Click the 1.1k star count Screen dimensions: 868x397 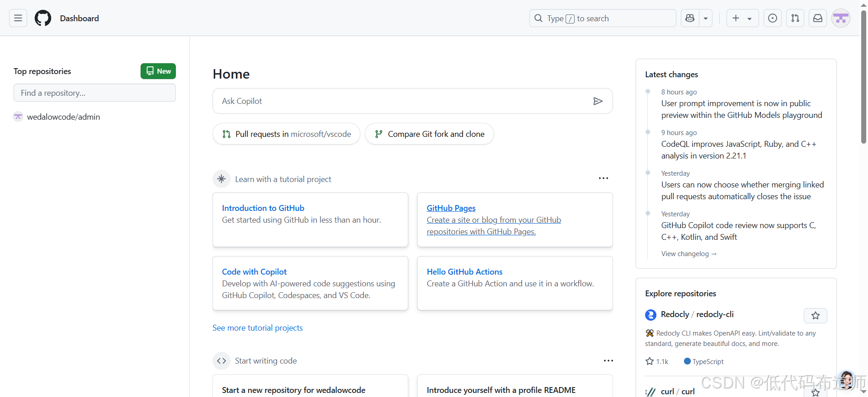coord(657,361)
